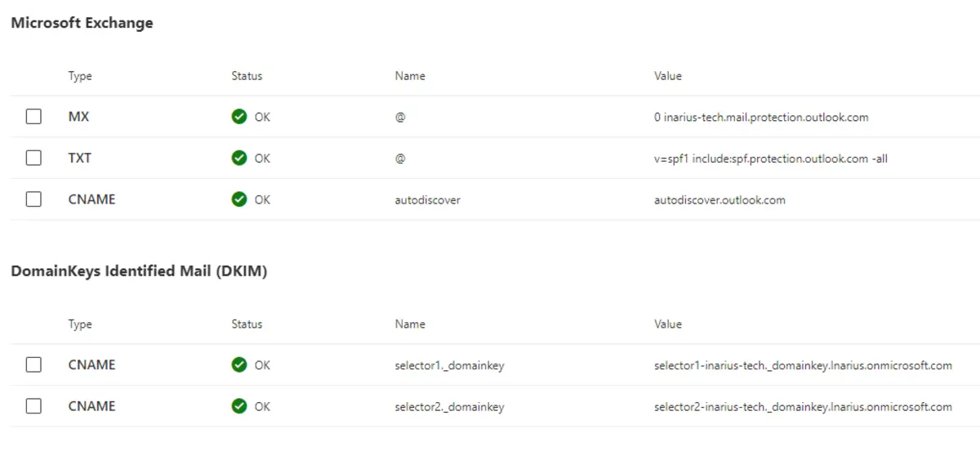
Task: Click the green checkmark on the autodiscover row
Action: pyautogui.click(x=239, y=199)
